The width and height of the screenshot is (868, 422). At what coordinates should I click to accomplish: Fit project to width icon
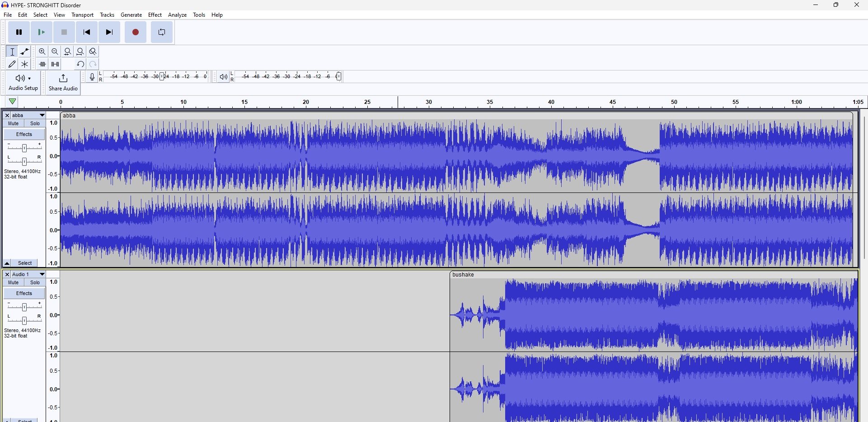(80, 52)
